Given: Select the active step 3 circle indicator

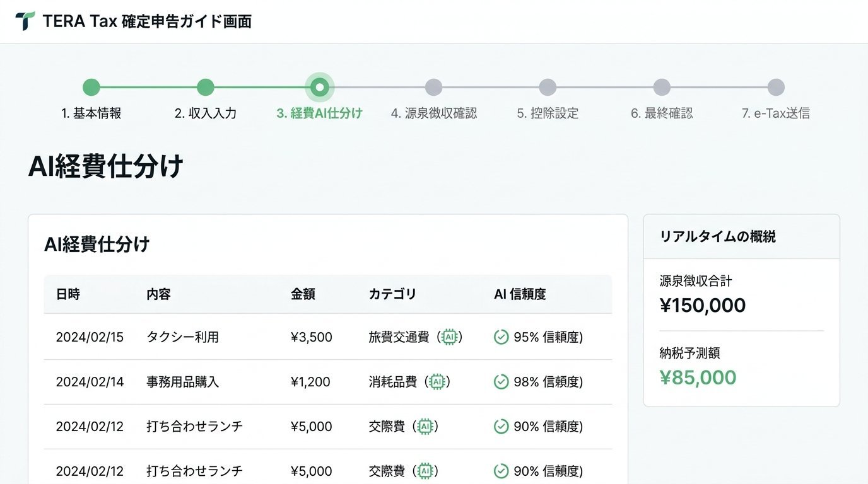Looking at the screenshot, I should pos(319,87).
